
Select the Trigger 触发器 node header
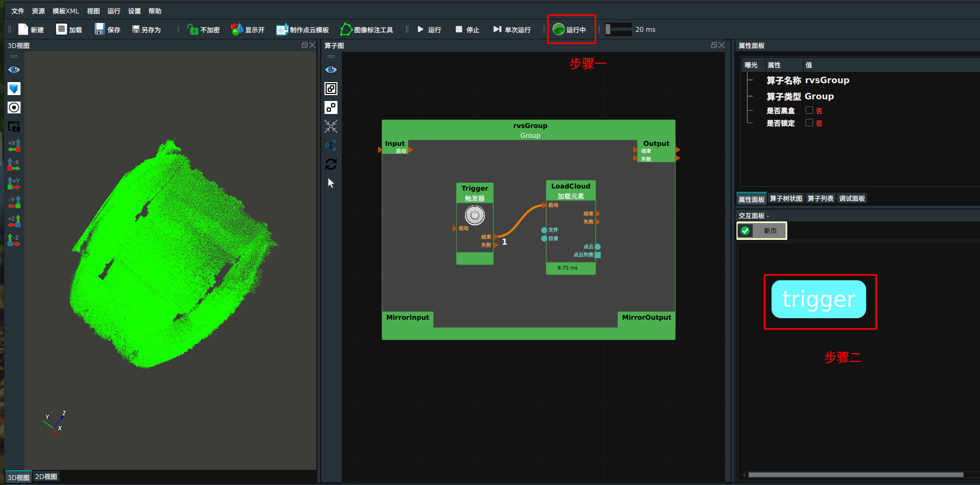[x=475, y=193]
